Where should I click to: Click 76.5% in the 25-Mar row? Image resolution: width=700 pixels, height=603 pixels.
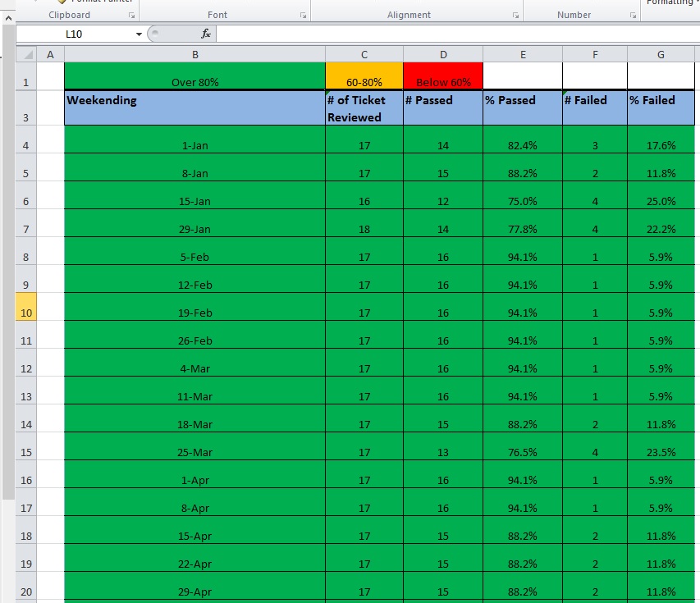pos(523,446)
